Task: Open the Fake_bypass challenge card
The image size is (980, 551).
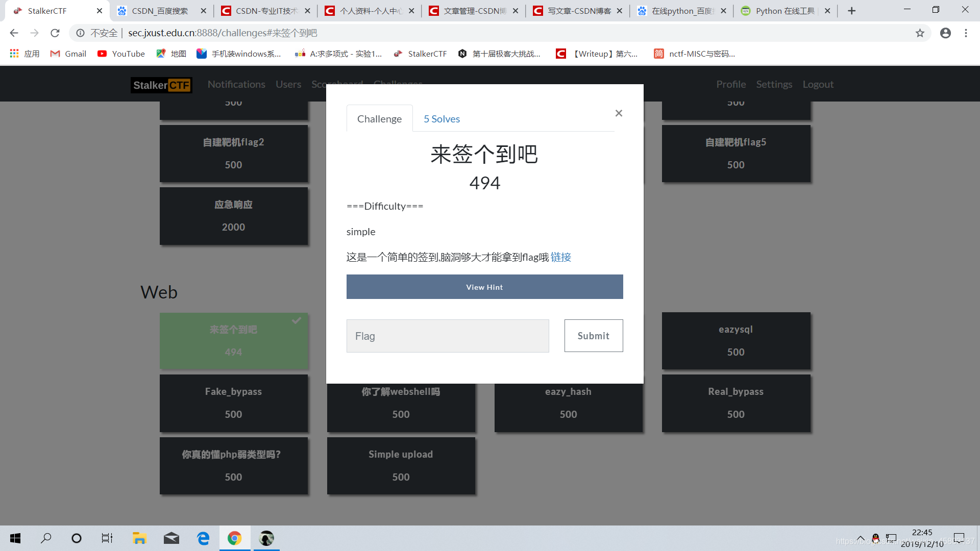Action: click(x=234, y=403)
